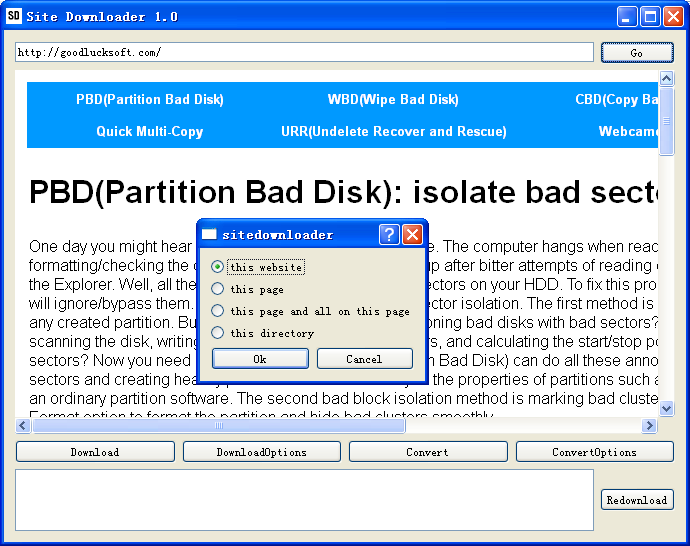
Task: Click the URL address input field
Action: click(x=305, y=52)
